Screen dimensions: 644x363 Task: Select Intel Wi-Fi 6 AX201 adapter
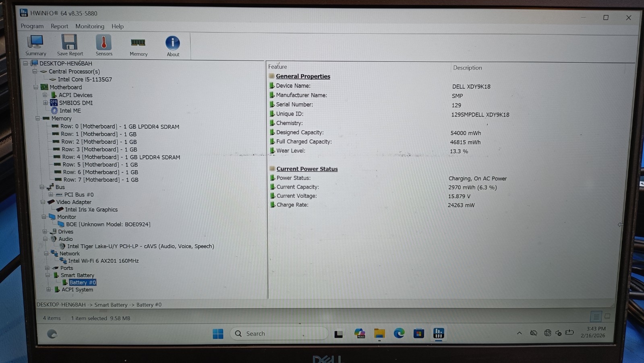[x=103, y=260]
